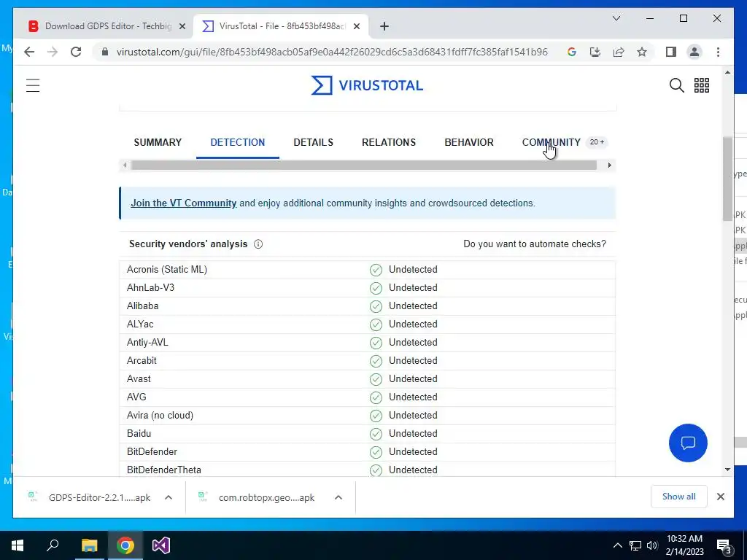Click the clock showing 10:32 AM

tap(684, 539)
